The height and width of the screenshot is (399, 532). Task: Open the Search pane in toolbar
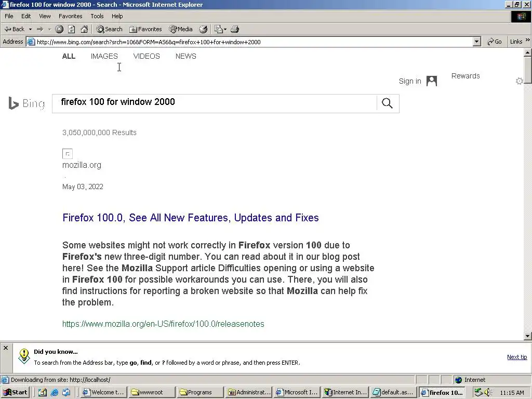[109, 29]
